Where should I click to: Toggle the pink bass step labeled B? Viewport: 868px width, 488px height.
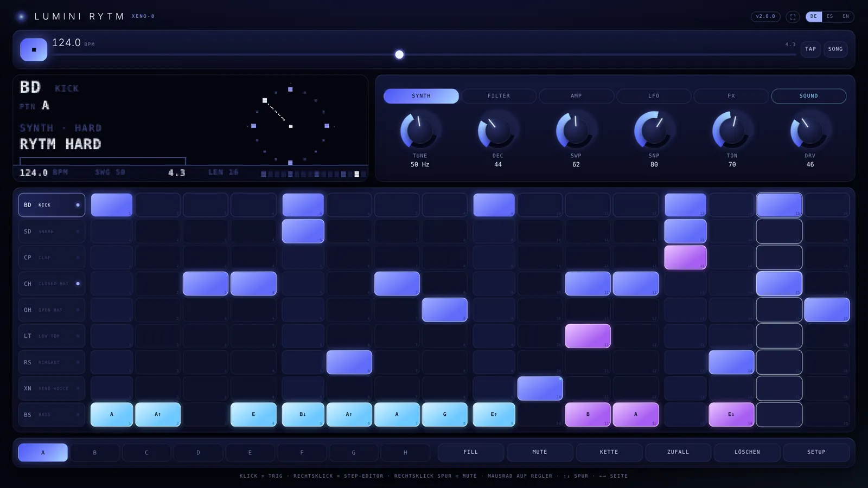pyautogui.click(x=588, y=415)
